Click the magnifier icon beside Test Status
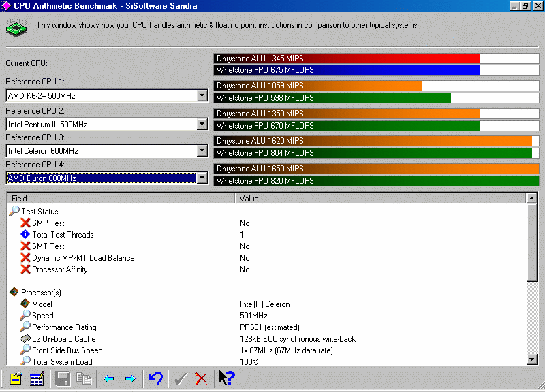 coord(14,211)
